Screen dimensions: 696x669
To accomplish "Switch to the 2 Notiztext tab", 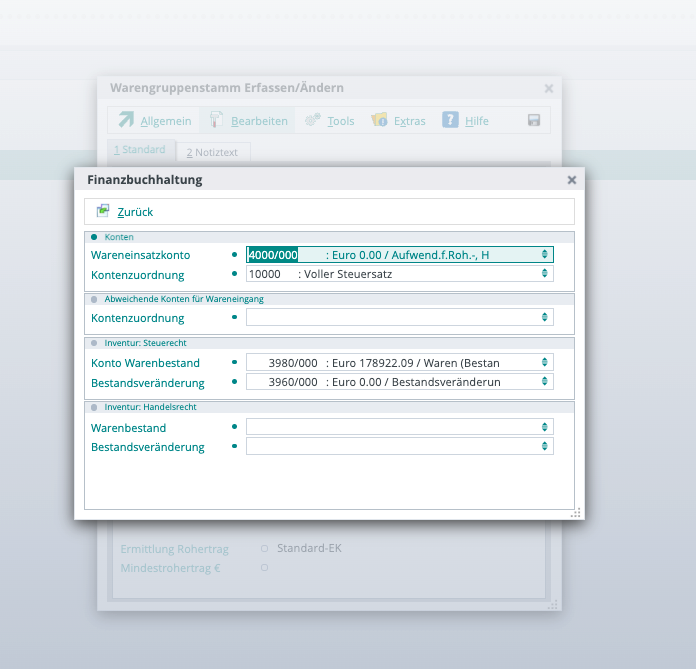I will pyautogui.click(x=213, y=152).
